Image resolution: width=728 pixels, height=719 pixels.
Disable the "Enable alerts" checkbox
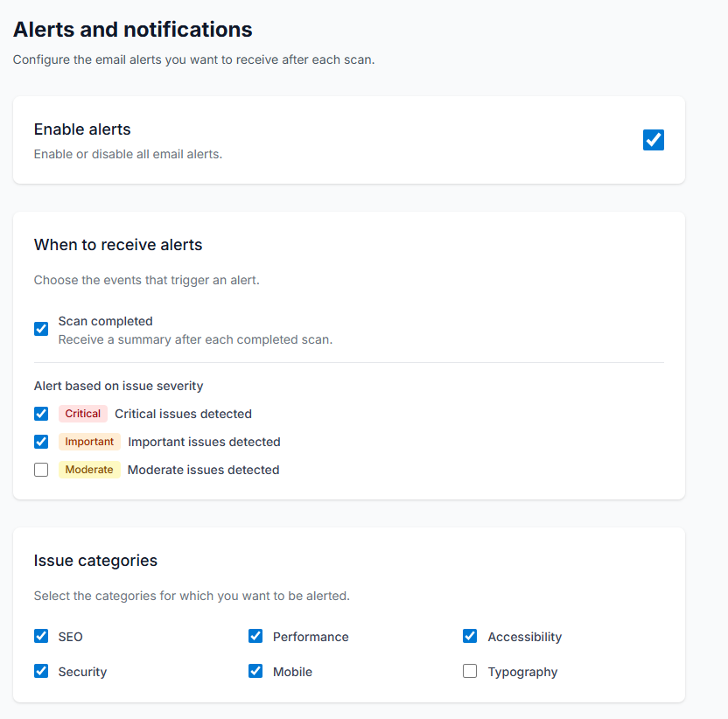[653, 139]
